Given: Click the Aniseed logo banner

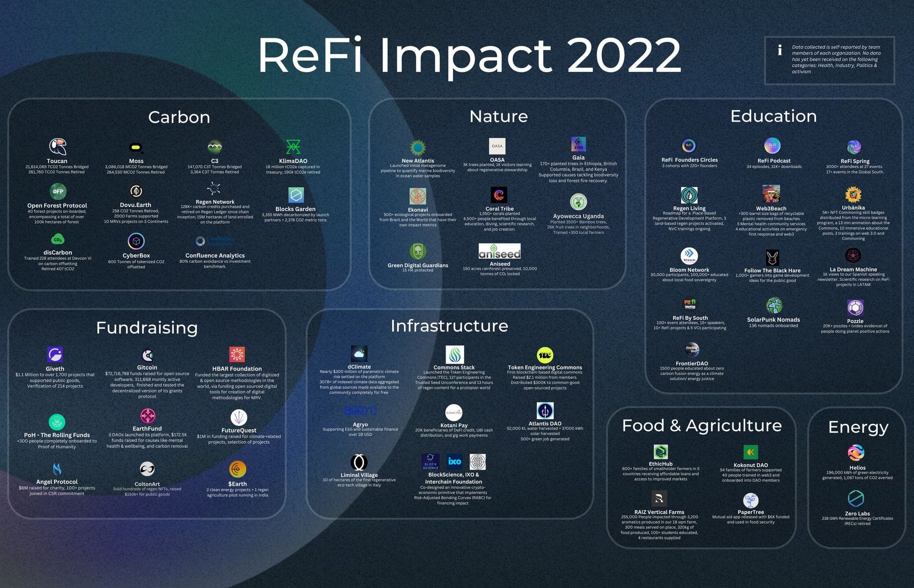Looking at the screenshot, I should tap(500, 251).
